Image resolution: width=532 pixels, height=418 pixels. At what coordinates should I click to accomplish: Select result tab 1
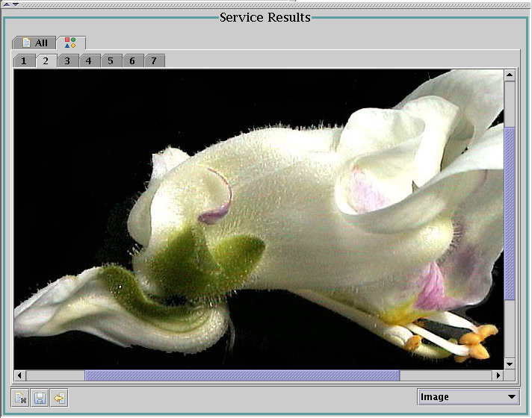tap(24, 60)
